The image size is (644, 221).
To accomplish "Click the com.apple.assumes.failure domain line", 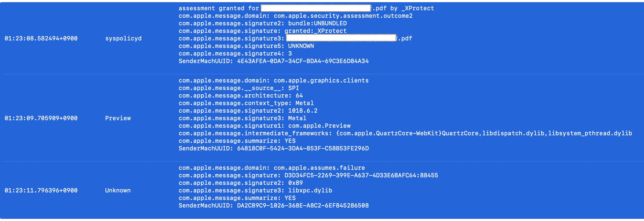I will point(272,168).
